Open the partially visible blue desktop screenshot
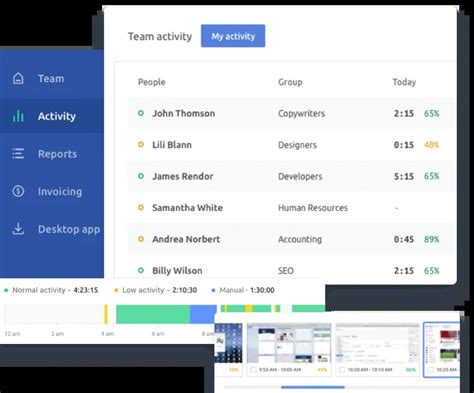474x393 pixels. [229, 343]
